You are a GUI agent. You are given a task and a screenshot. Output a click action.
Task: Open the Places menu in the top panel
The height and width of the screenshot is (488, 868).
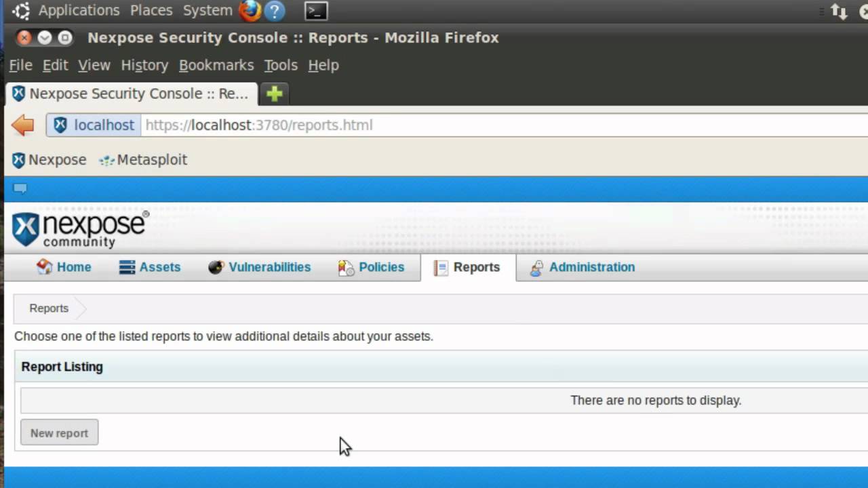point(151,11)
